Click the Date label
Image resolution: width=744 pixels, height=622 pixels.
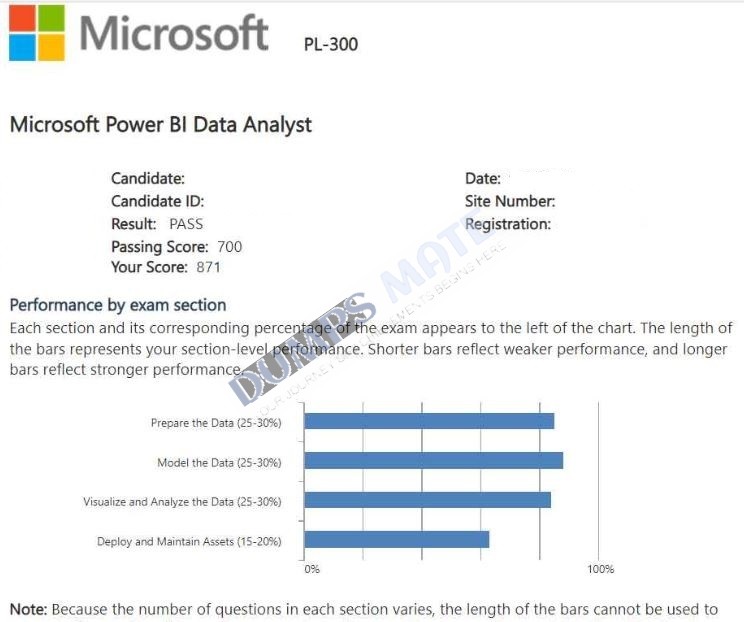pos(483,178)
